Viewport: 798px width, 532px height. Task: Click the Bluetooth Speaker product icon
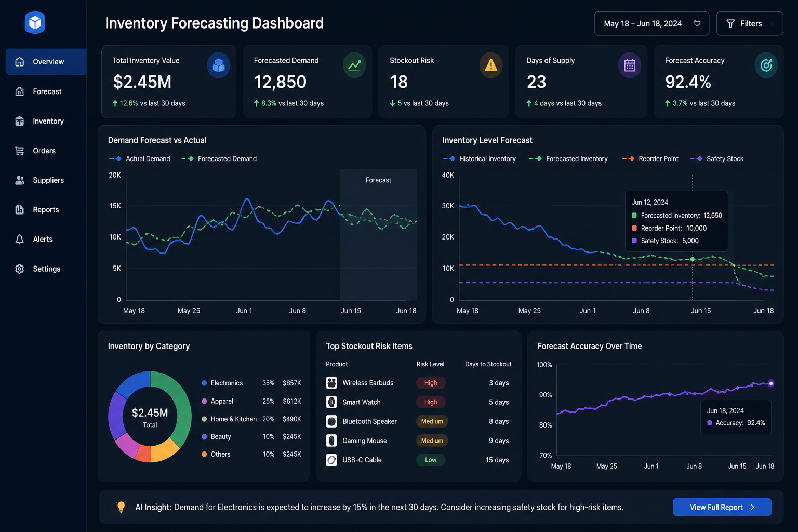[331, 421]
